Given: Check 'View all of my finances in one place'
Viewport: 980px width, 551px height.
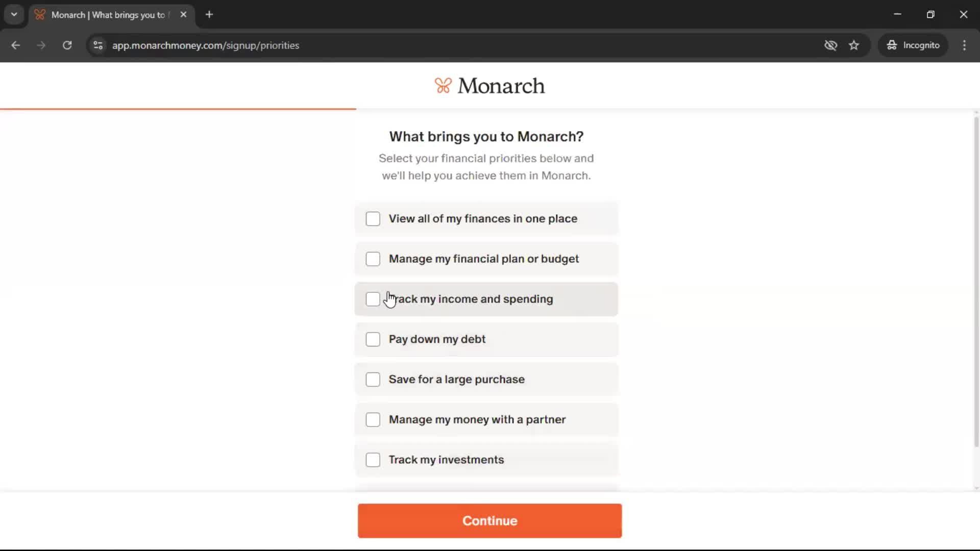Looking at the screenshot, I should [x=373, y=219].
